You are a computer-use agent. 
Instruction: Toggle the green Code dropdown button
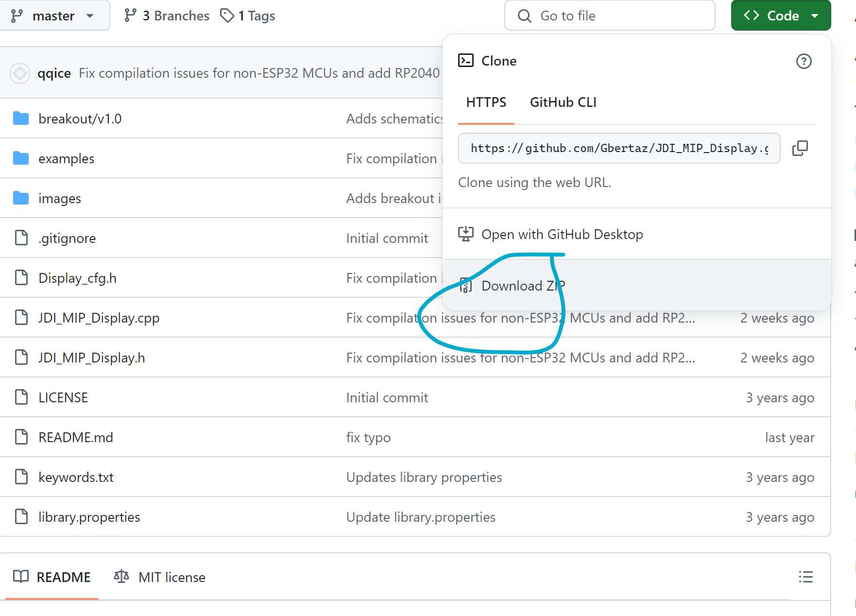[781, 16]
